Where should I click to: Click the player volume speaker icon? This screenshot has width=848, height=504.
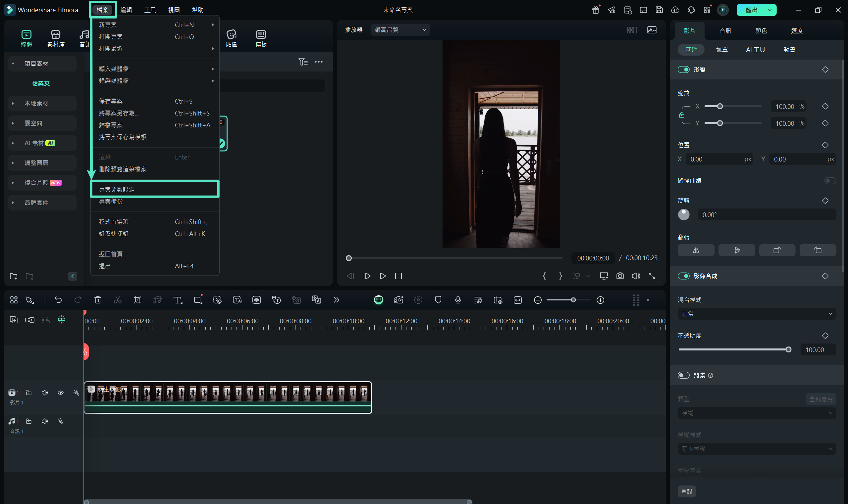(x=636, y=276)
